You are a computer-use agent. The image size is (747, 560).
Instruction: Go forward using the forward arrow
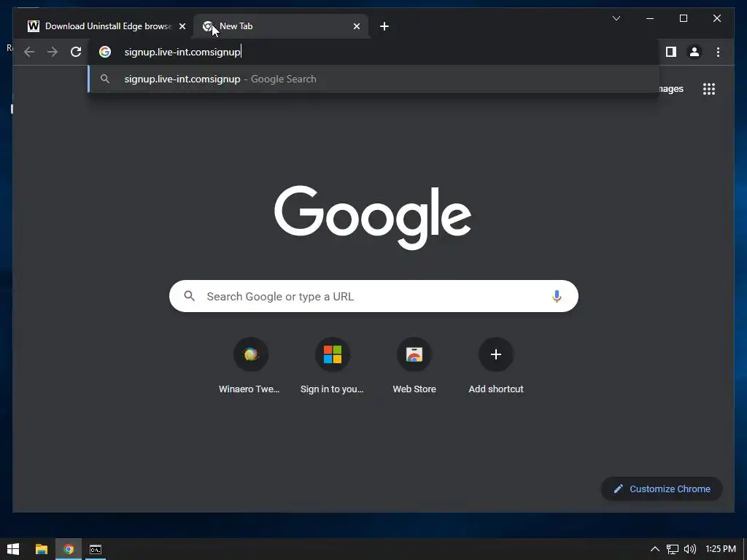[53, 52]
